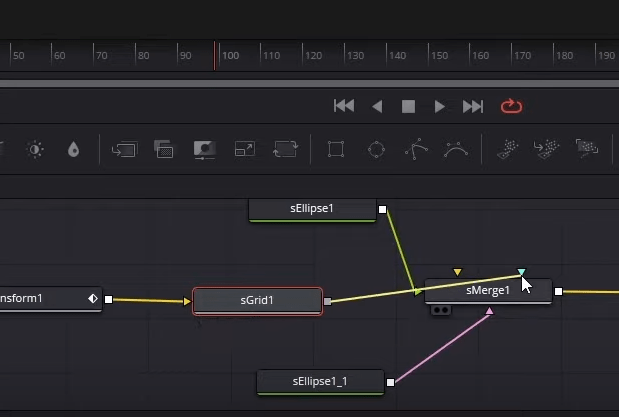Stop playback

pos(408,106)
